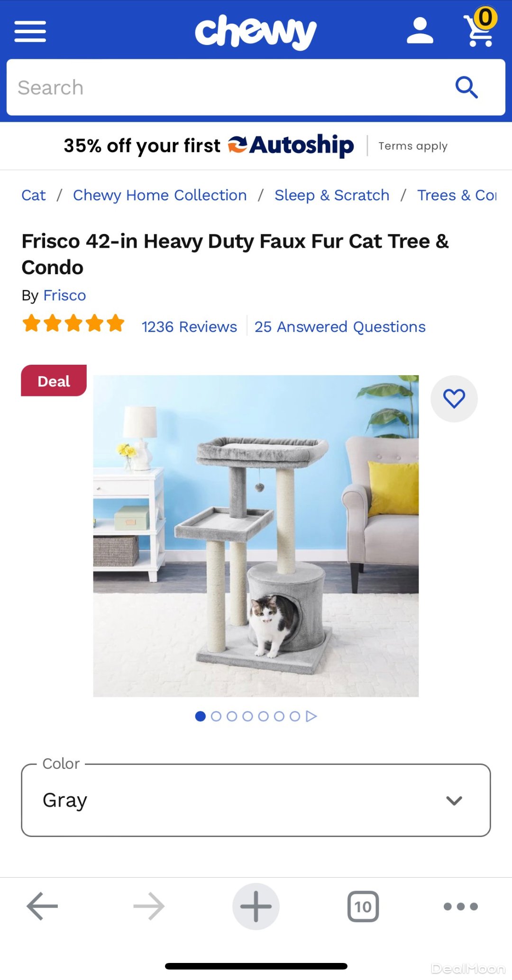
Task: Click the Color dropdown chevron arrow
Action: [454, 800]
